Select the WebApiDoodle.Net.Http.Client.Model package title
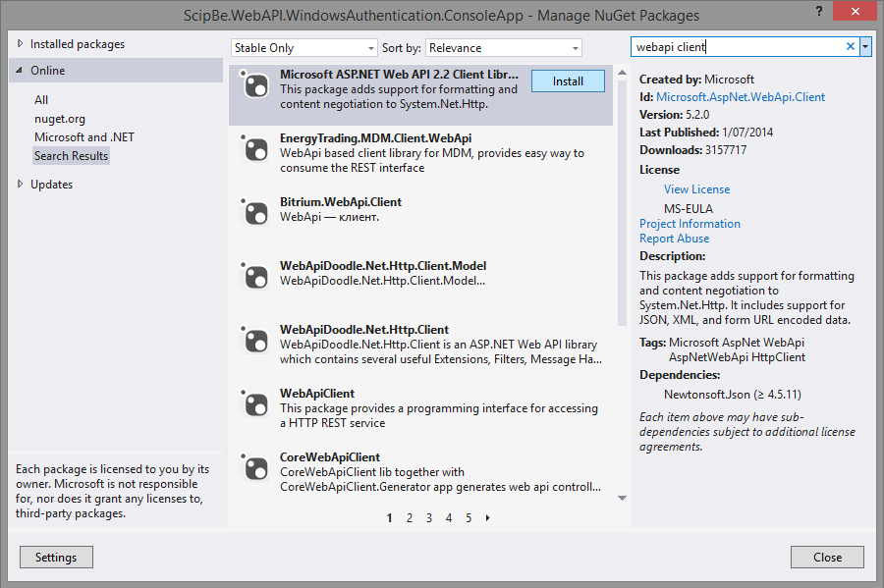This screenshot has height=588, width=884. 383,265
